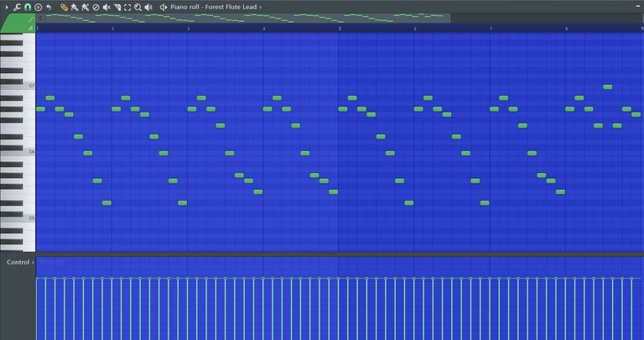Play the C7 piano key
The image size is (644, 340).
coord(29,86)
